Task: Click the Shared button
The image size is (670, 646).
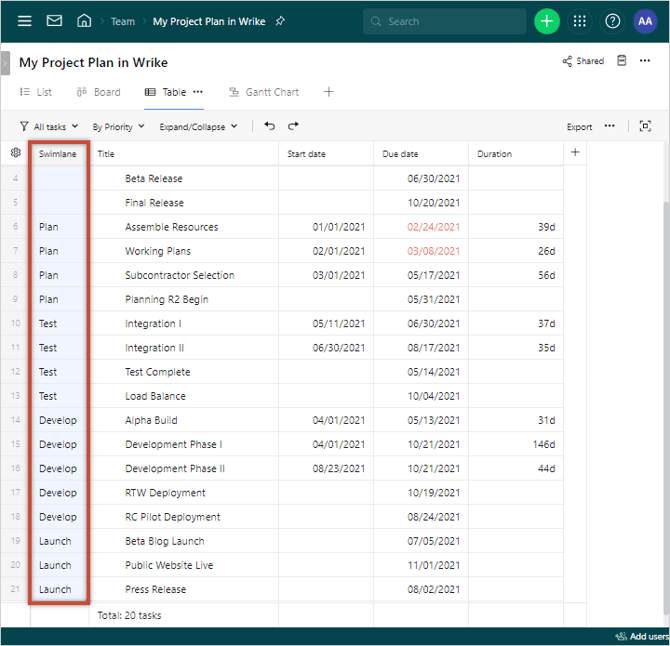Action: (x=584, y=61)
